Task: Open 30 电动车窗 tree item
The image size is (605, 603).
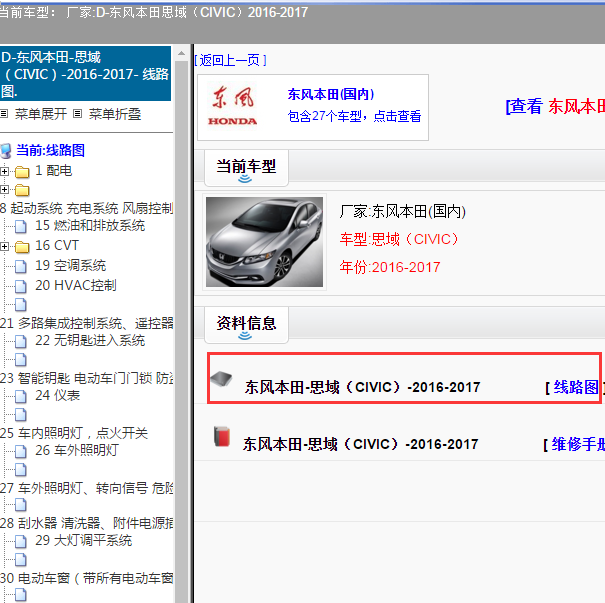Action: [x=86, y=578]
